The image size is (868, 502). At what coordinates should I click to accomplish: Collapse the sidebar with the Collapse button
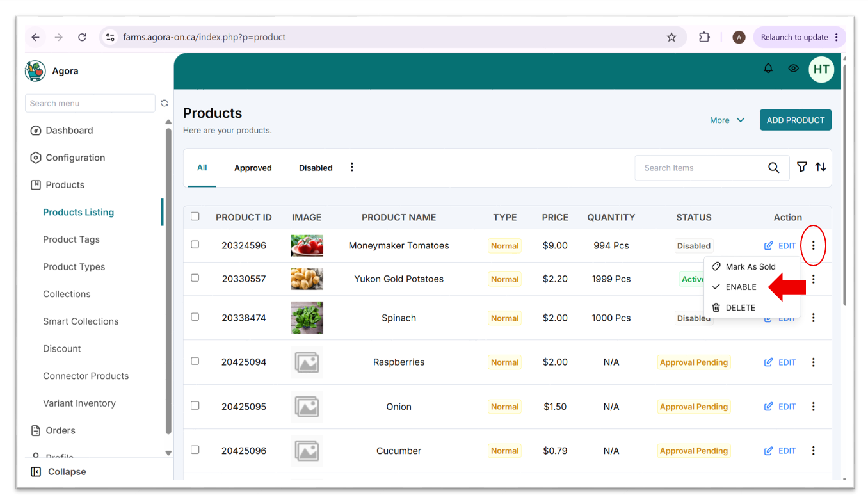click(x=58, y=472)
